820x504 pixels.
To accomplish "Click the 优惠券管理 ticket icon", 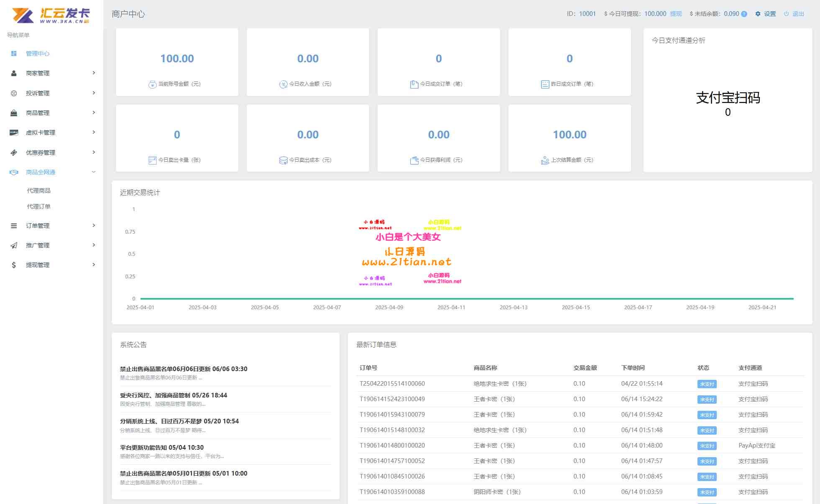I will (x=14, y=153).
